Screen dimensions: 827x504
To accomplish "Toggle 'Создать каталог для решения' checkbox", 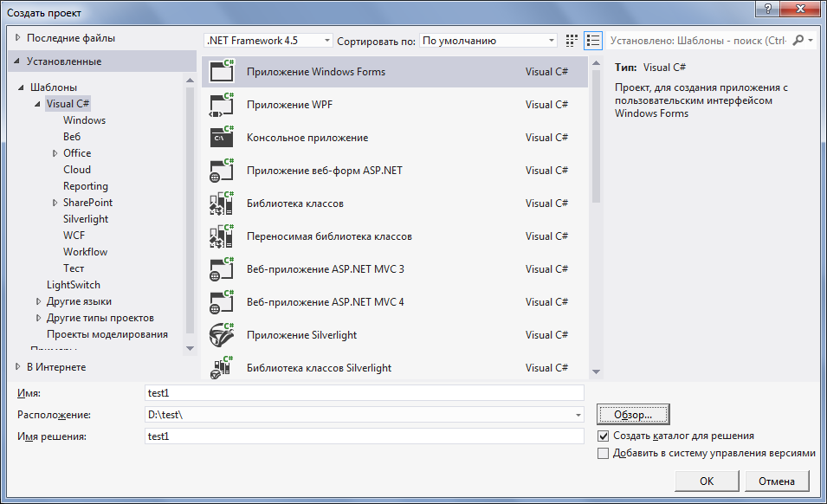I will (603, 436).
